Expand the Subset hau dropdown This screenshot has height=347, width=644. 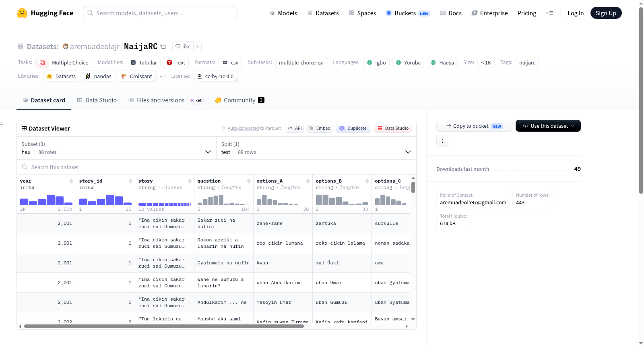pyautogui.click(x=117, y=148)
